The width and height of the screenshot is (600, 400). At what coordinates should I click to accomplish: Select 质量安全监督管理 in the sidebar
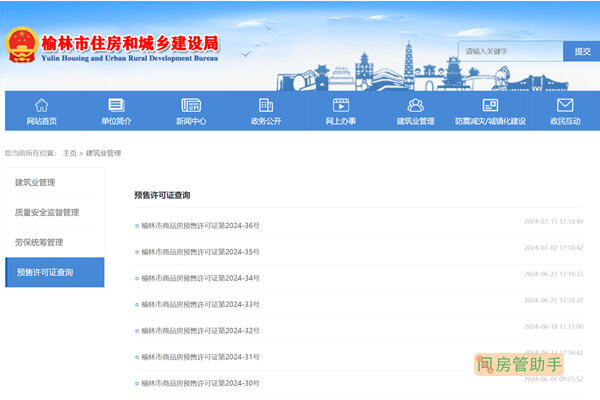coord(47,212)
